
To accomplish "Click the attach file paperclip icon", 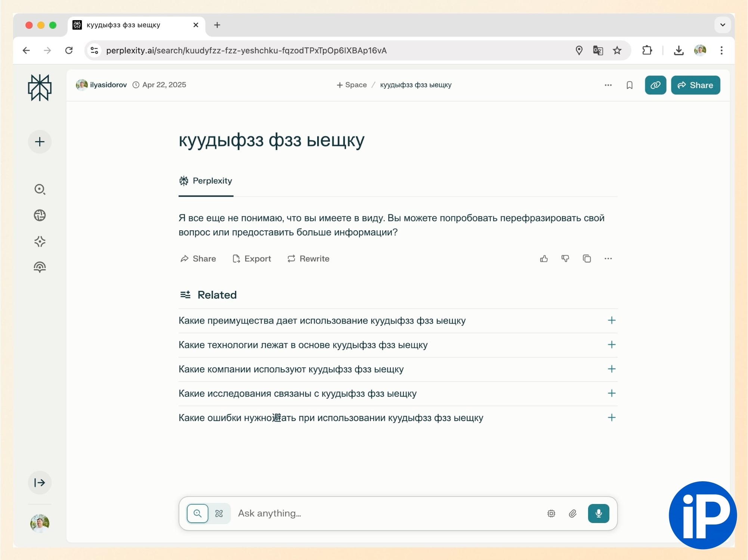I will (572, 514).
